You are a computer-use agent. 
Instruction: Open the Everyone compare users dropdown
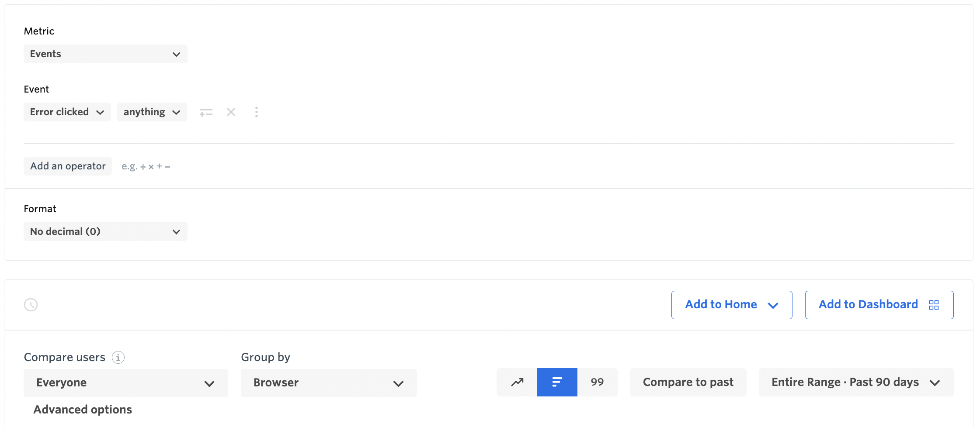pos(125,383)
